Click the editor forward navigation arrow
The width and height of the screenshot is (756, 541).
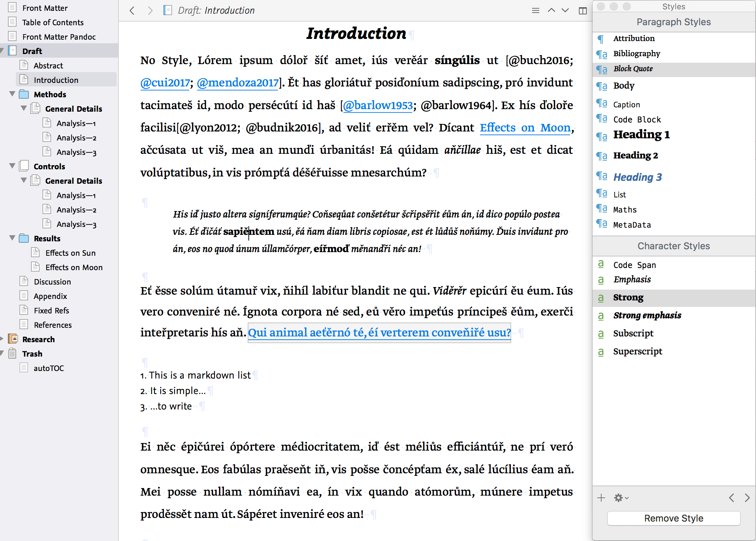point(150,10)
